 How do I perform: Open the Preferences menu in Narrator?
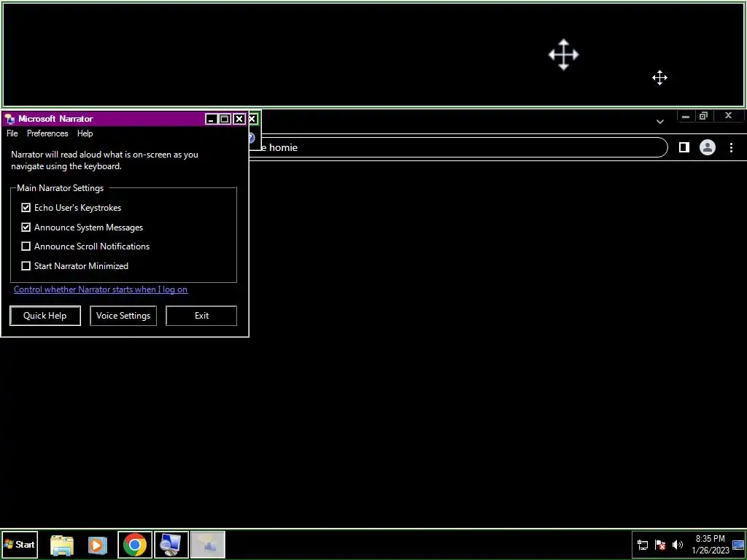[47, 133]
